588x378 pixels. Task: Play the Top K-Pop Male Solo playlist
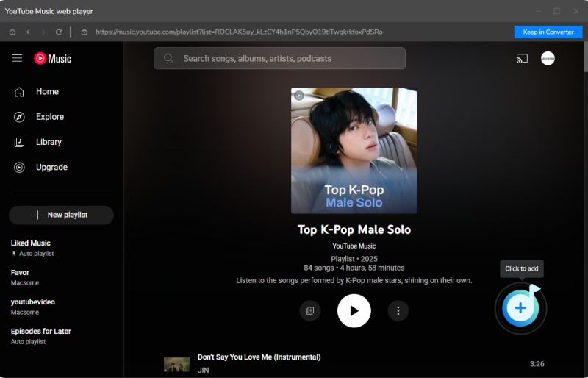coord(354,311)
